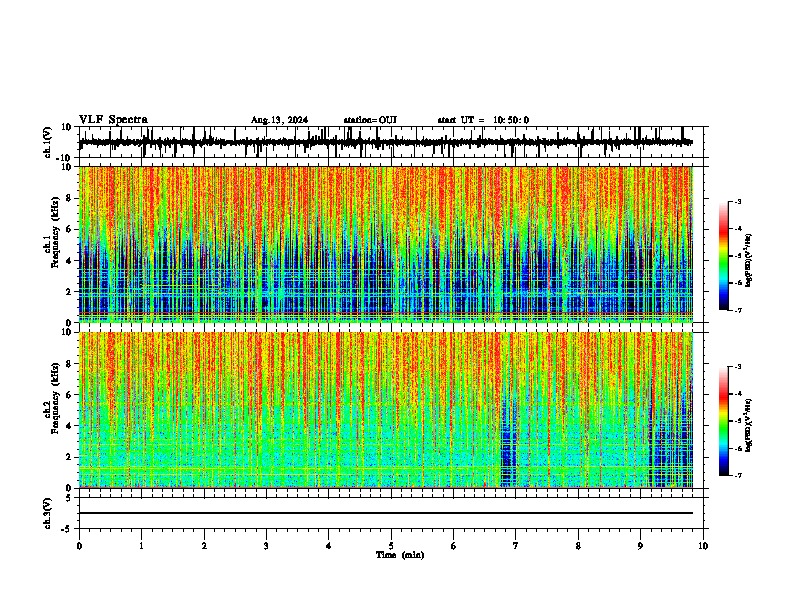The image size is (792, 612).
Task: Click time-axis tick label "0"
Action: pyautogui.click(x=79, y=546)
